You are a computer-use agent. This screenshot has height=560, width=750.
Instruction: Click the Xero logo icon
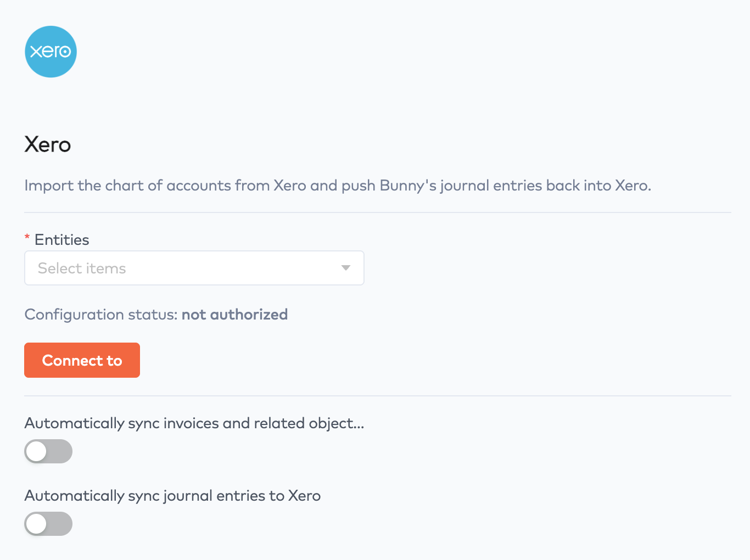point(51,52)
